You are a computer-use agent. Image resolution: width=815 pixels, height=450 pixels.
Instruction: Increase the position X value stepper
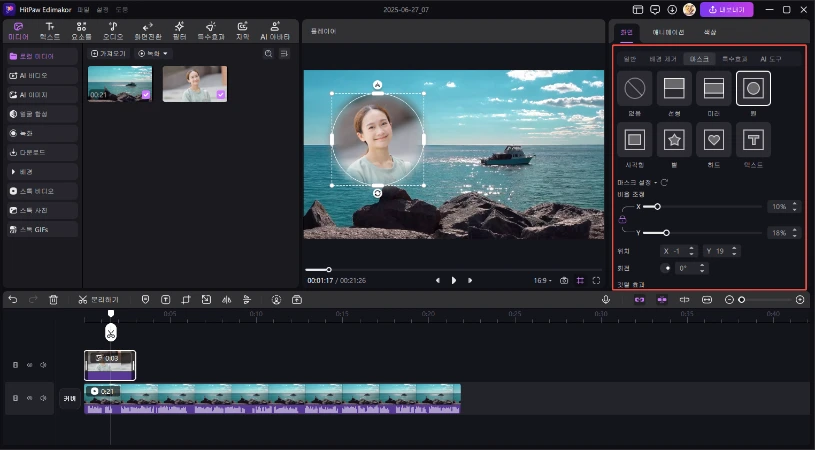[x=691, y=248]
